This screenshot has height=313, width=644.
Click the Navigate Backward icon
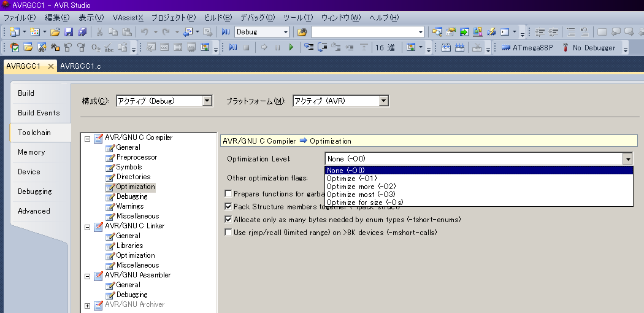pyautogui.click(x=188, y=32)
